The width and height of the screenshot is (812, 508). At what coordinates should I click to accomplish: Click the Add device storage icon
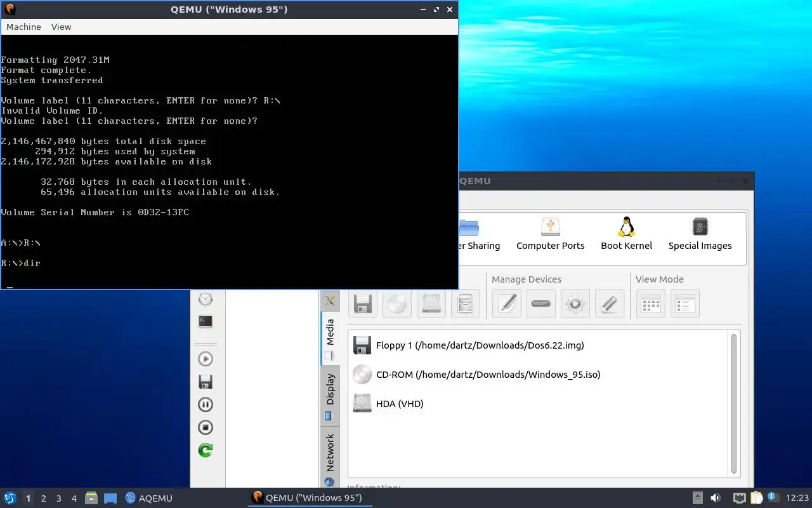pyautogui.click(x=466, y=304)
